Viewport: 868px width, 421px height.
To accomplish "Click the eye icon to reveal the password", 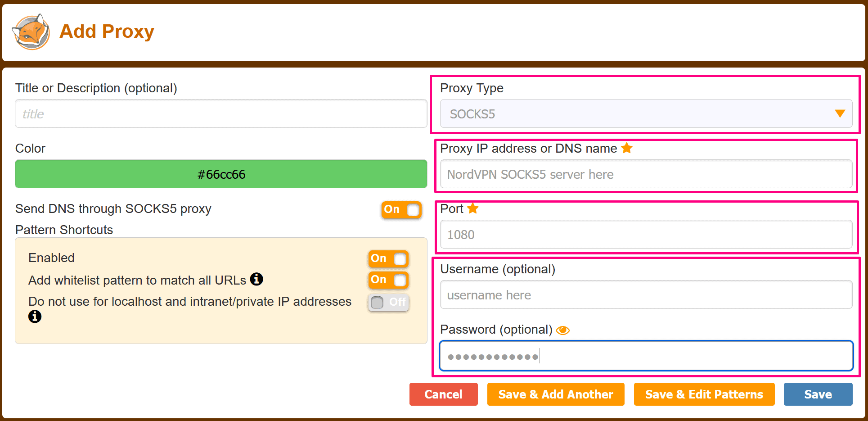I will click(564, 330).
